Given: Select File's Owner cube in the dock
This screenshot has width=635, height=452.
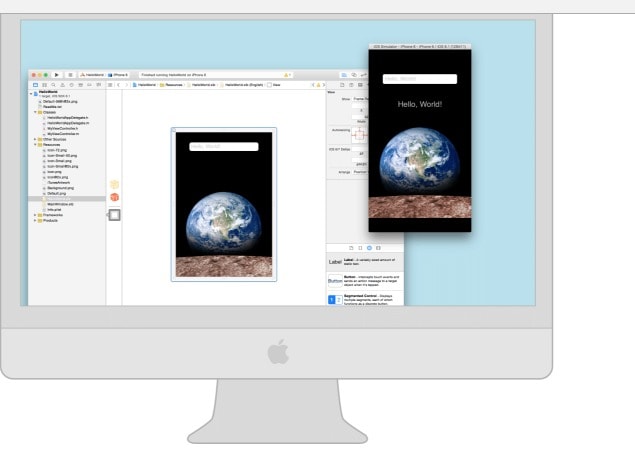Looking at the screenshot, I should tap(115, 185).
